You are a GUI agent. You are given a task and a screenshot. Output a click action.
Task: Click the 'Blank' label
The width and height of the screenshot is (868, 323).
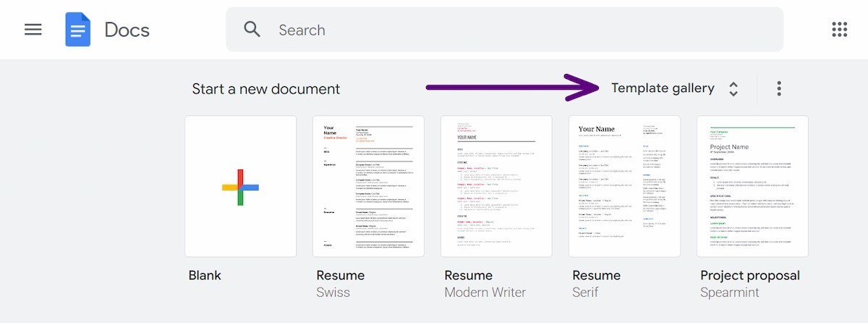point(205,275)
